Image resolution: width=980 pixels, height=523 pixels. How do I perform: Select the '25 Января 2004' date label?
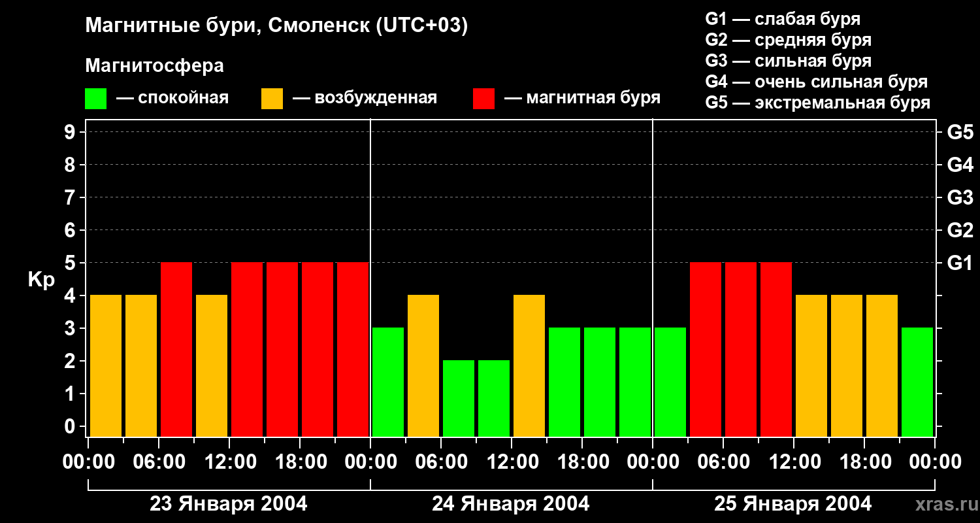793,504
